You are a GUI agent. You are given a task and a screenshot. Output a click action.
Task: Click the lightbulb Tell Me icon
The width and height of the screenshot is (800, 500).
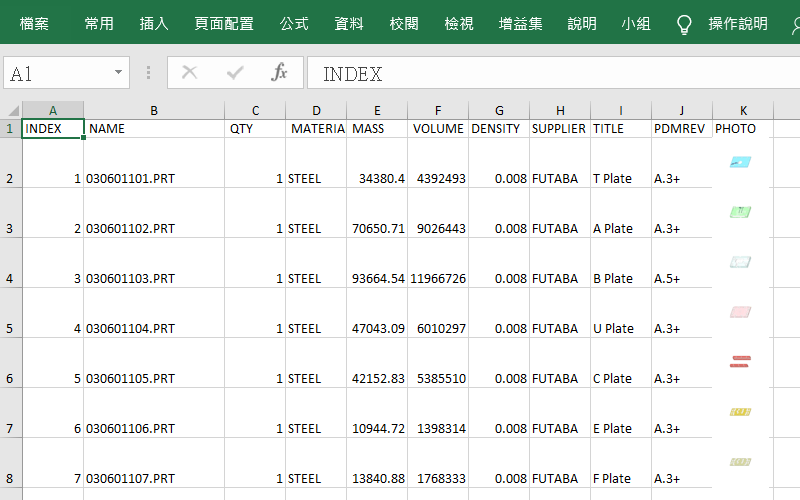tap(684, 24)
